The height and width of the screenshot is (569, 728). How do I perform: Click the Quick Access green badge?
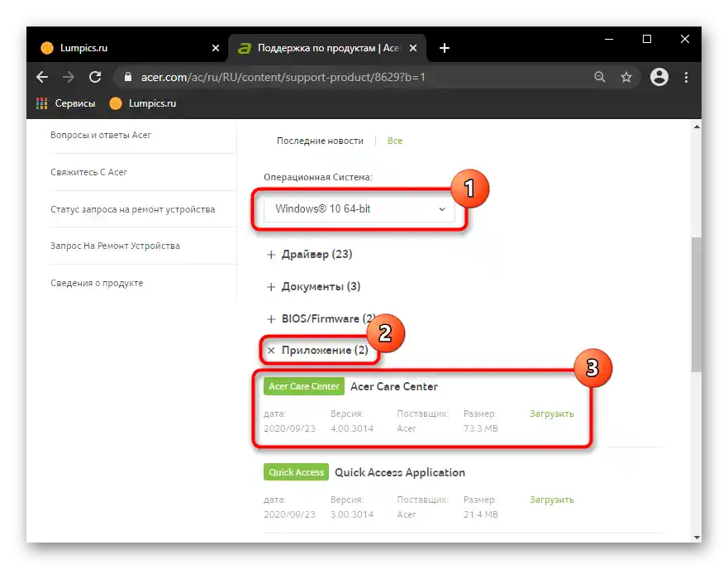[296, 472]
